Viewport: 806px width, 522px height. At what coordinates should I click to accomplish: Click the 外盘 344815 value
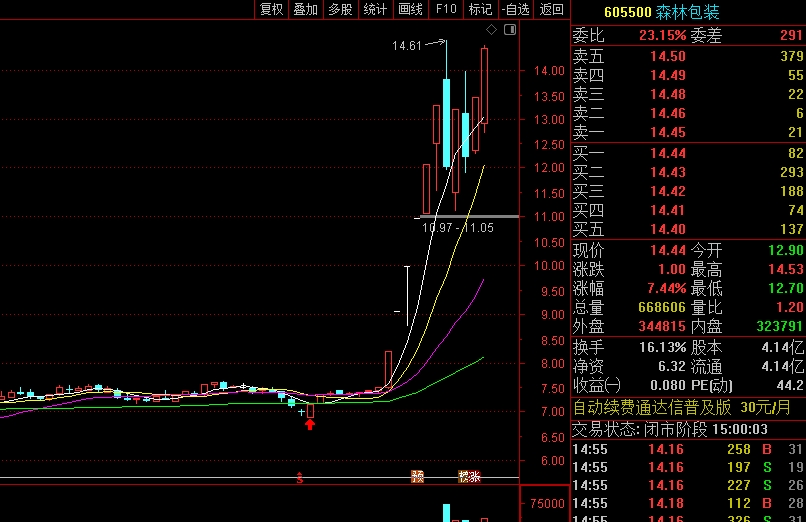[662, 326]
